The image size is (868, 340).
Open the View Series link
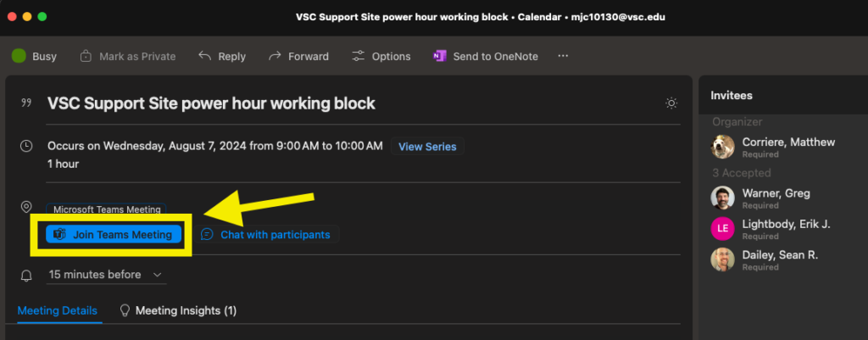tap(427, 147)
